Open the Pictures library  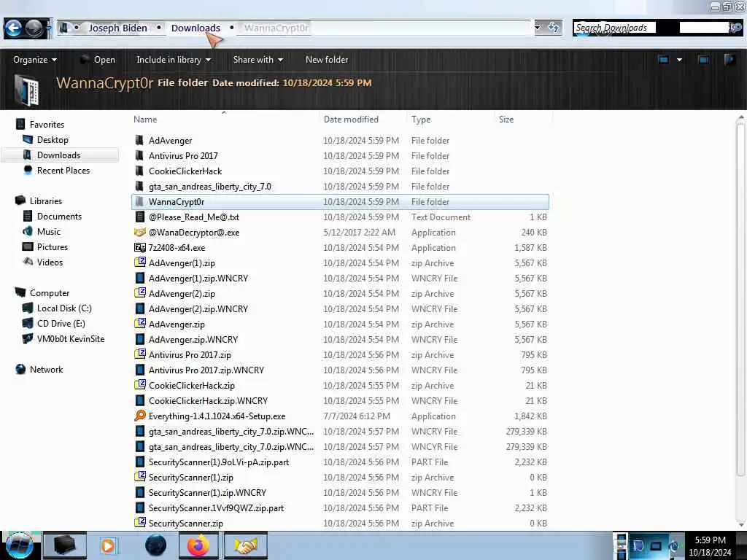(x=53, y=246)
